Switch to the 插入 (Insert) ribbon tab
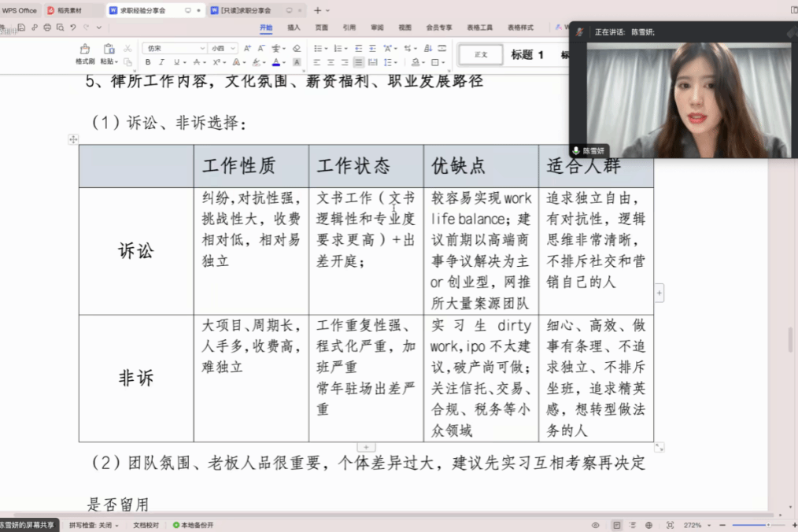The image size is (798, 532). [294, 28]
